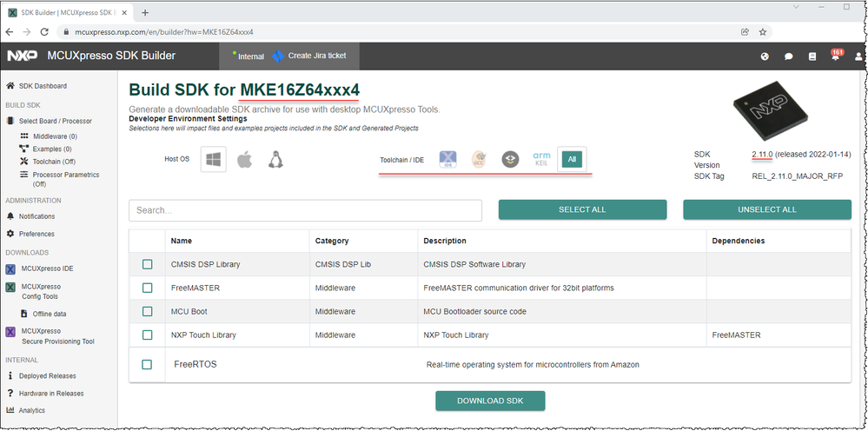Reload the page
868x431 pixels.
point(44,31)
